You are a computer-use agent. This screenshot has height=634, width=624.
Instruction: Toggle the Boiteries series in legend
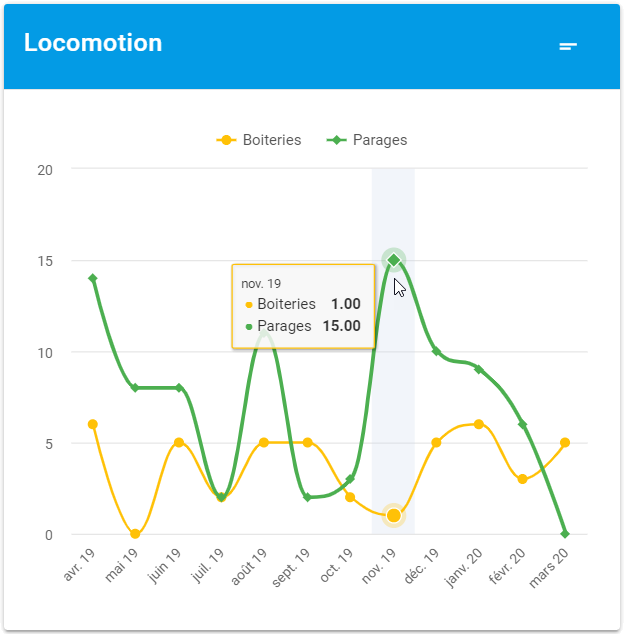(x=259, y=140)
